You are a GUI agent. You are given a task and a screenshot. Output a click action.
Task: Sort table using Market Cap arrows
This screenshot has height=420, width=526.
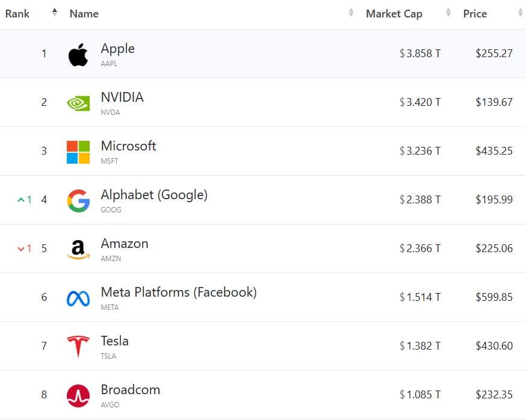coord(448,13)
